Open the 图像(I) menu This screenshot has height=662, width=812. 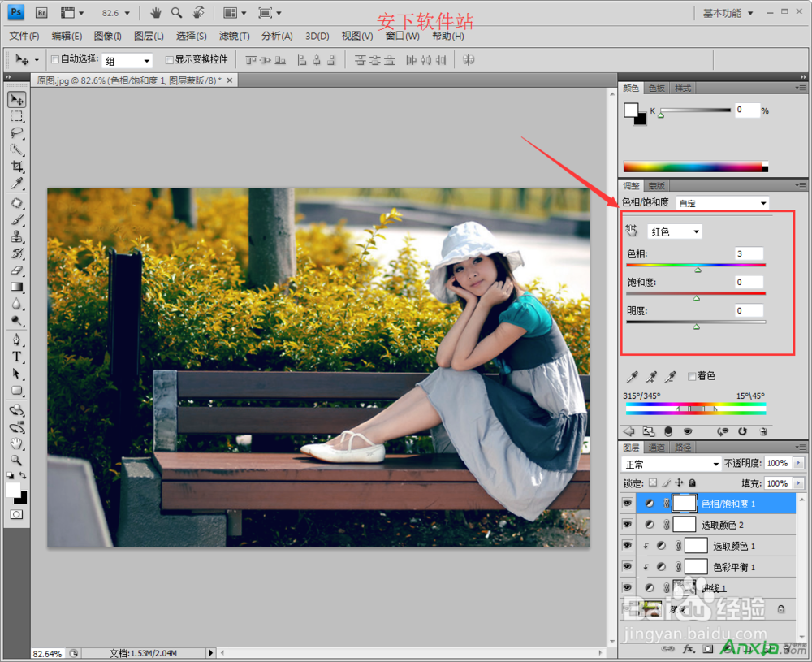[x=108, y=37]
